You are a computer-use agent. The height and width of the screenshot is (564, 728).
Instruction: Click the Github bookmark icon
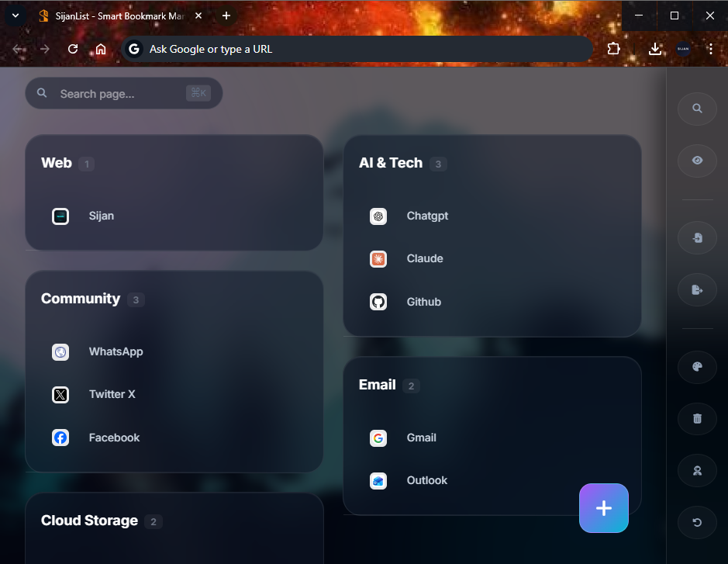(378, 302)
